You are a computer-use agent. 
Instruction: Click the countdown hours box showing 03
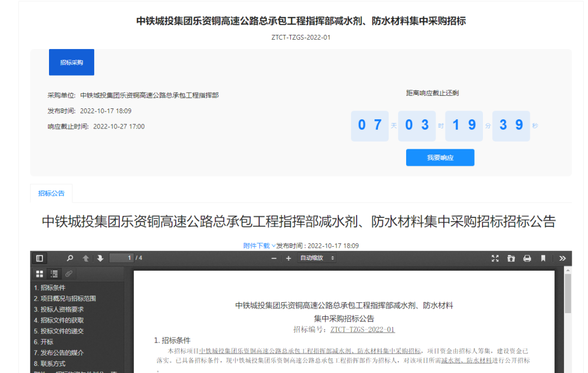coord(416,126)
